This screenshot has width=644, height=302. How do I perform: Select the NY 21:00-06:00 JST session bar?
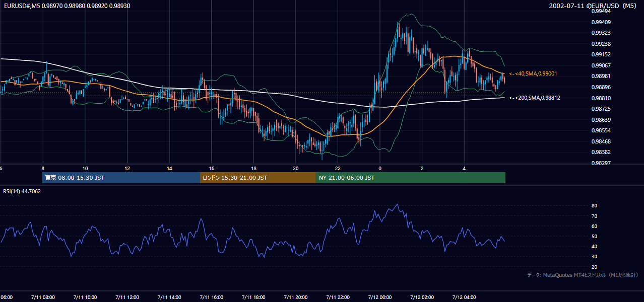[x=411, y=178]
